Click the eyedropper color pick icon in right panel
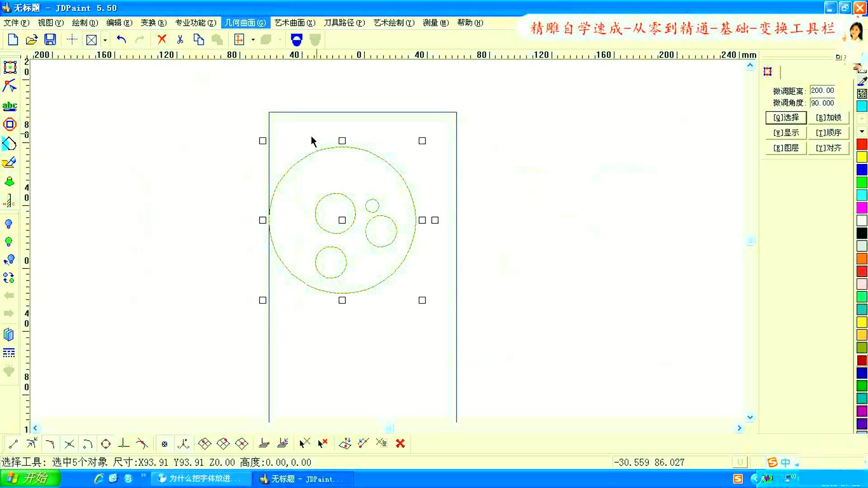The width and height of the screenshot is (868, 488). tap(862, 81)
